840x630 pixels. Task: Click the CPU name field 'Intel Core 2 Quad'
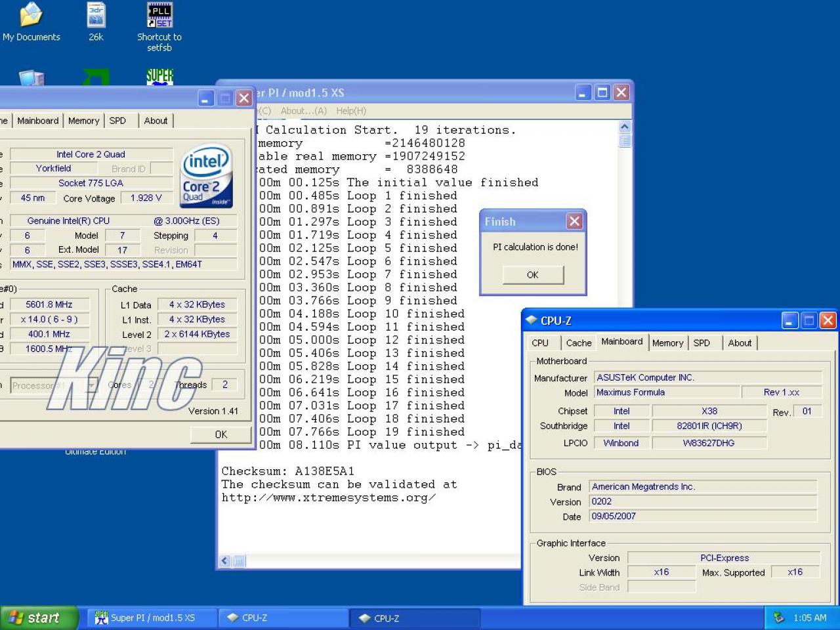(x=91, y=154)
